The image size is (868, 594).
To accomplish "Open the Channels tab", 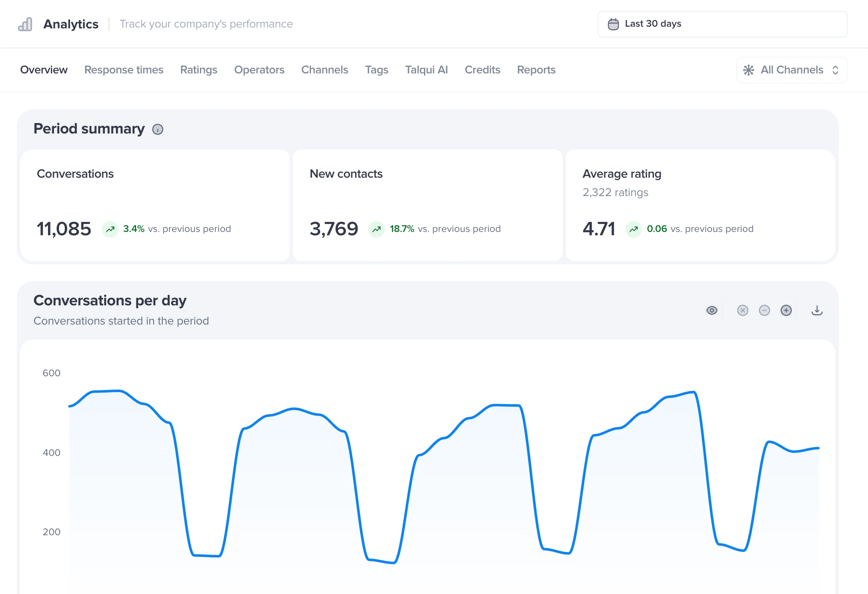I will (325, 70).
